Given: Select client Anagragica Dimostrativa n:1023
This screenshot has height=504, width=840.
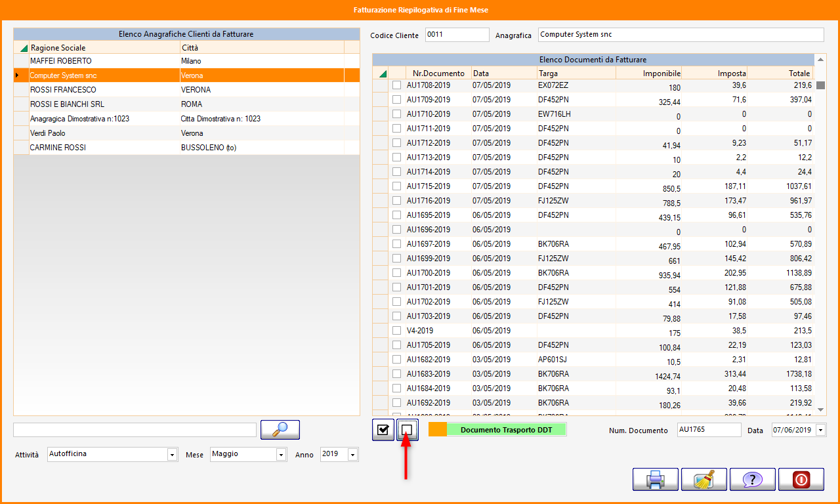Looking at the screenshot, I should tap(186, 119).
